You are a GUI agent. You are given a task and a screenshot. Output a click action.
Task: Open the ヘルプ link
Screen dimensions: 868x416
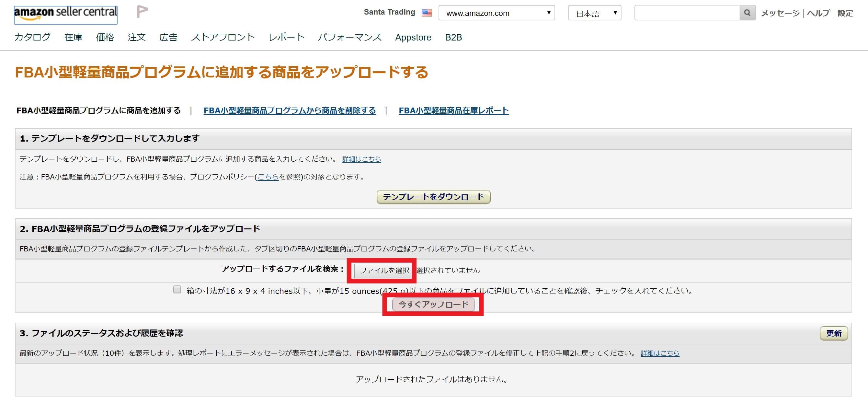click(x=818, y=13)
